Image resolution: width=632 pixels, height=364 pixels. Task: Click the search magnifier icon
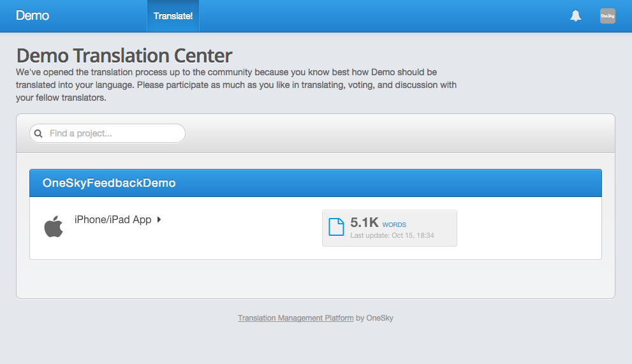pos(38,133)
